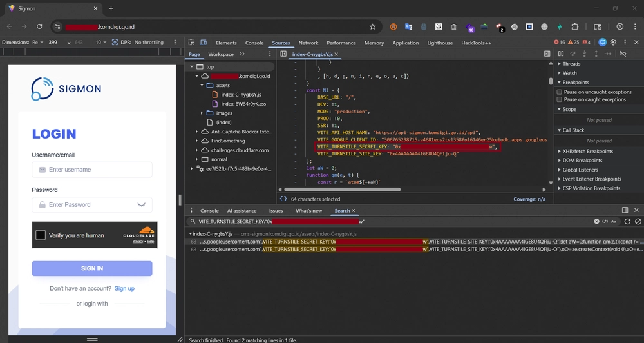The width and height of the screenshot is (644, 343).
Task: Expand the images folder
Action: point(202,113)
